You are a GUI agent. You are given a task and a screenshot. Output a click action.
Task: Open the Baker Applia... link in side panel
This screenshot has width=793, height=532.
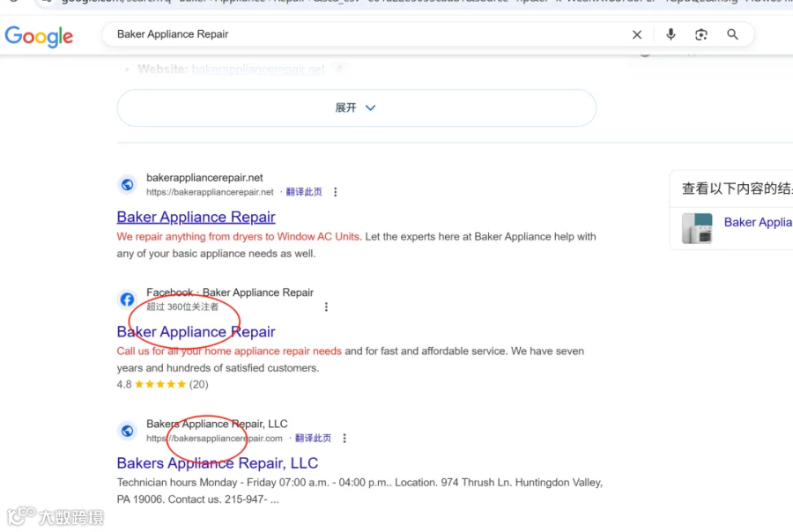pyautogui.click(x=758, y=223)
